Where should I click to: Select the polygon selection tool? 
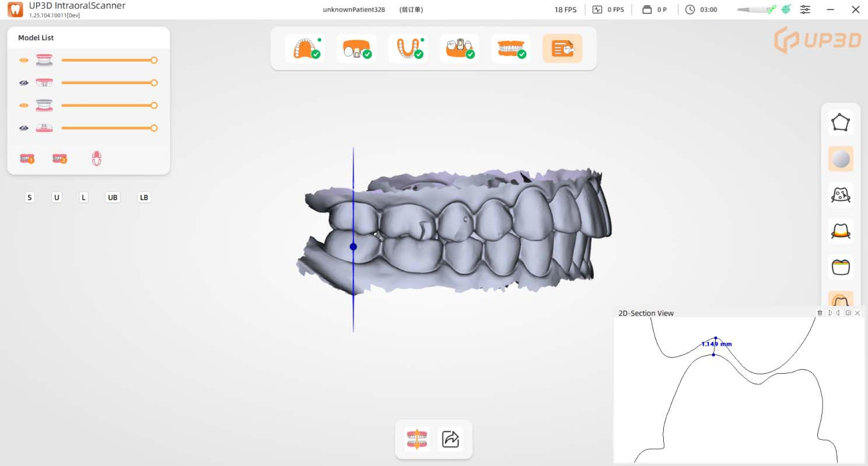point(841,123)
